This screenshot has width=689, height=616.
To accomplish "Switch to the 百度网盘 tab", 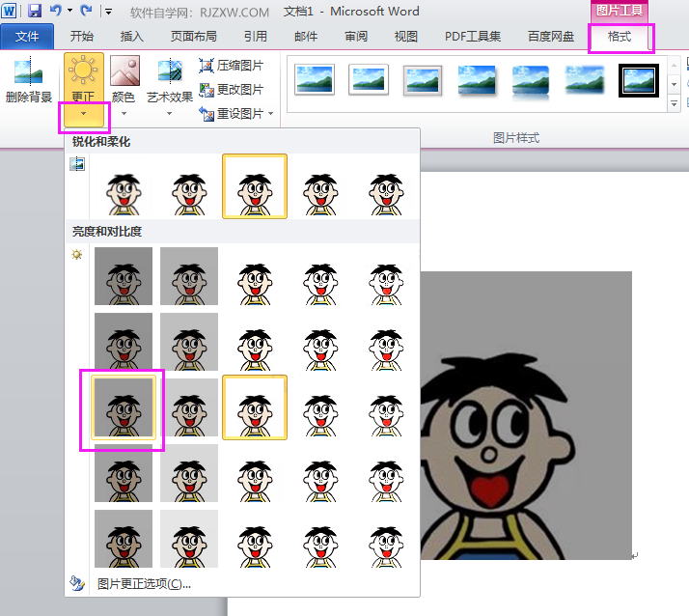I will [551, 37].
